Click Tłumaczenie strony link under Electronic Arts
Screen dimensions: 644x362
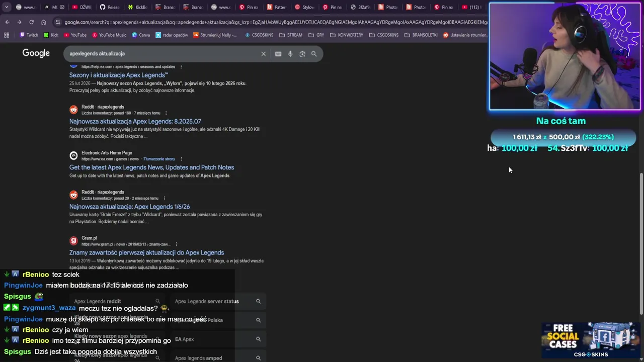[x=159, y=159]
